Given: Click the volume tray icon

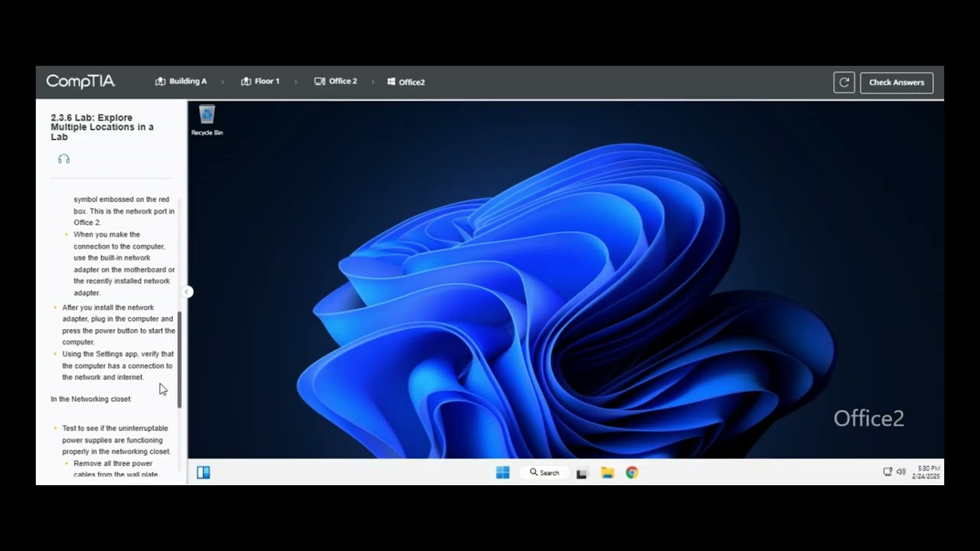Looking at the screenshot, I should coord(901,472).
